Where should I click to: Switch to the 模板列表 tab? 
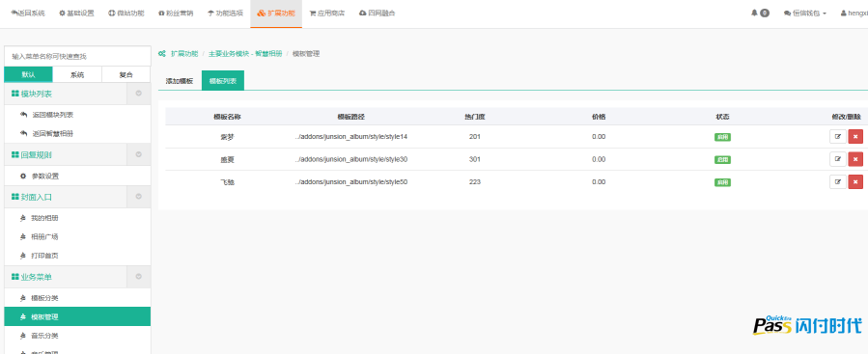click(x=223, y=81)
